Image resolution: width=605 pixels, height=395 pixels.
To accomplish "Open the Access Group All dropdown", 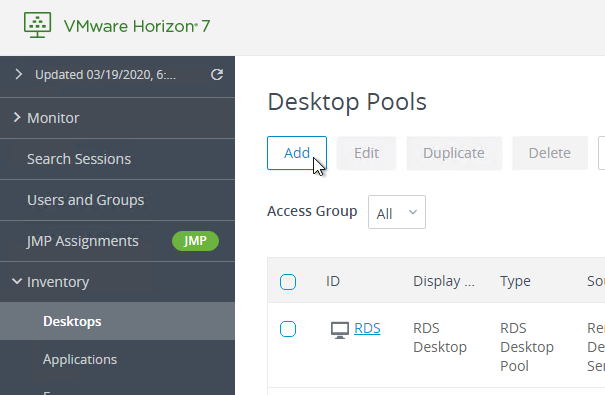I will tap(397, 212).
